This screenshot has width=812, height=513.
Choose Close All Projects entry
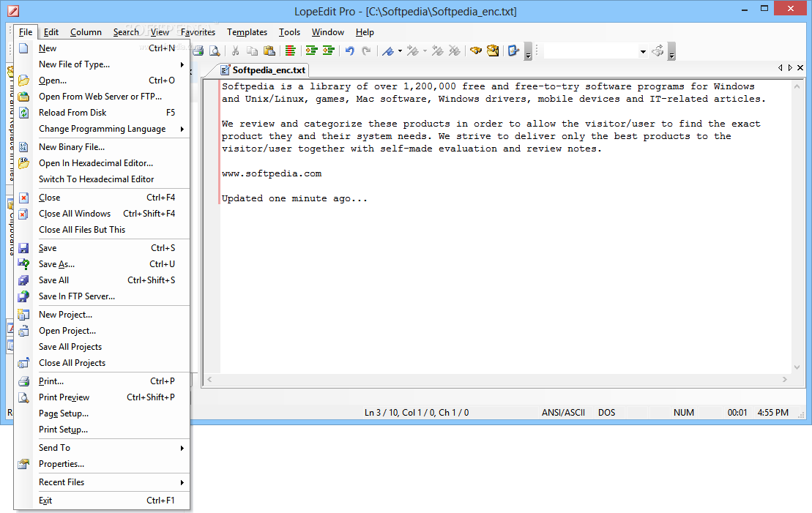102,363
